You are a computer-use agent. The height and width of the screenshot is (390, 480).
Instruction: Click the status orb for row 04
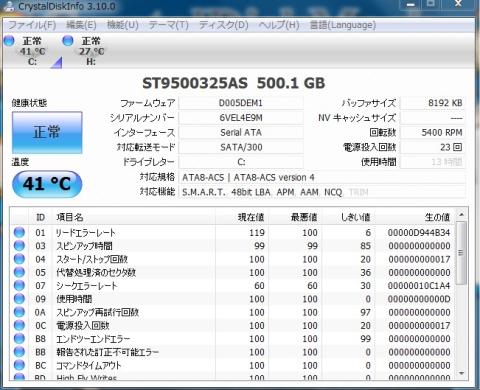point(19,259)
